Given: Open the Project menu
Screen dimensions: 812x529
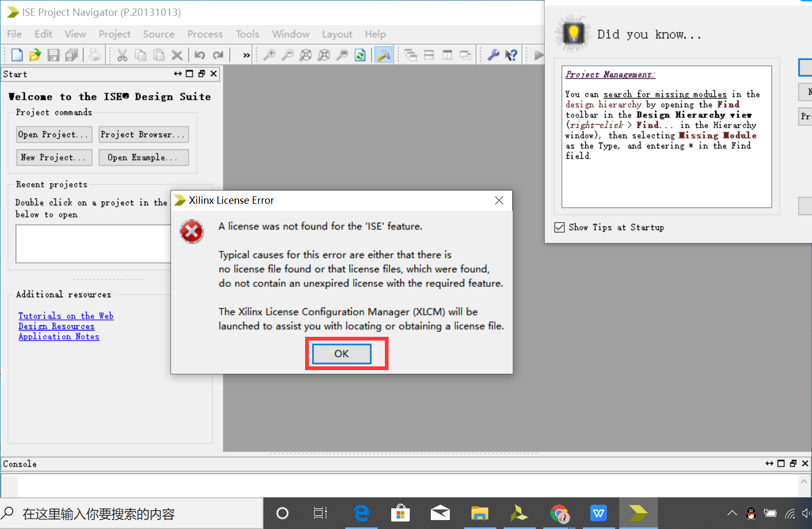Looking at the screenshot, I should click(115, 34).
